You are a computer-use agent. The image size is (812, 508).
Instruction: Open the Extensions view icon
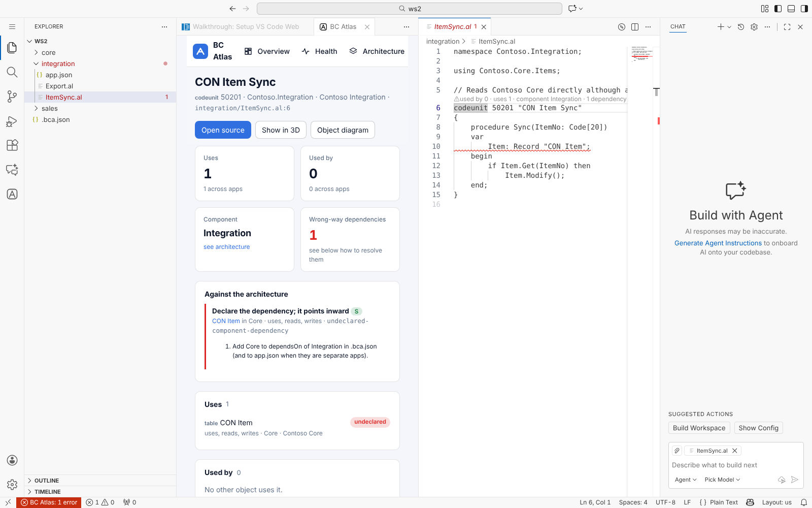point(12,145)
